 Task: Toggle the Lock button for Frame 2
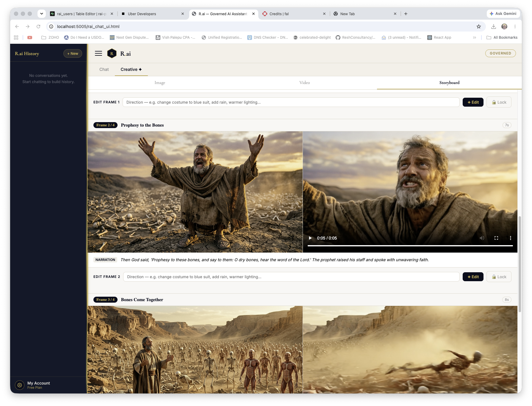coord(499,277)
